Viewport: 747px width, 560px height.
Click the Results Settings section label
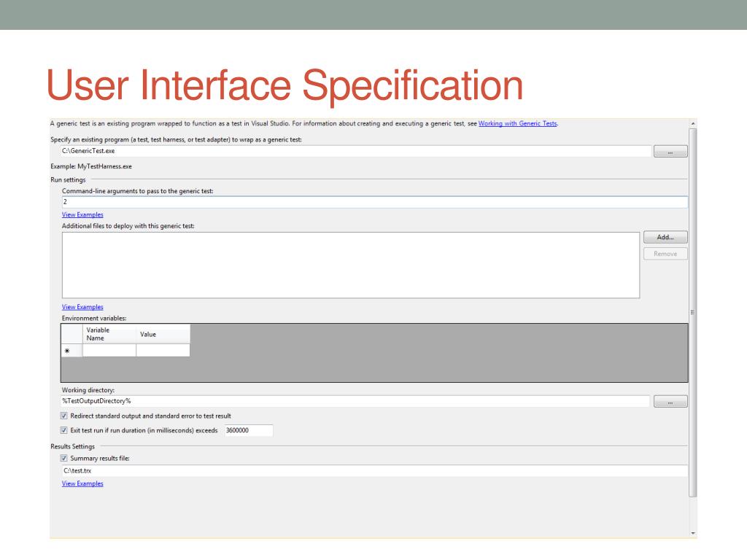(x=72, y=446)
